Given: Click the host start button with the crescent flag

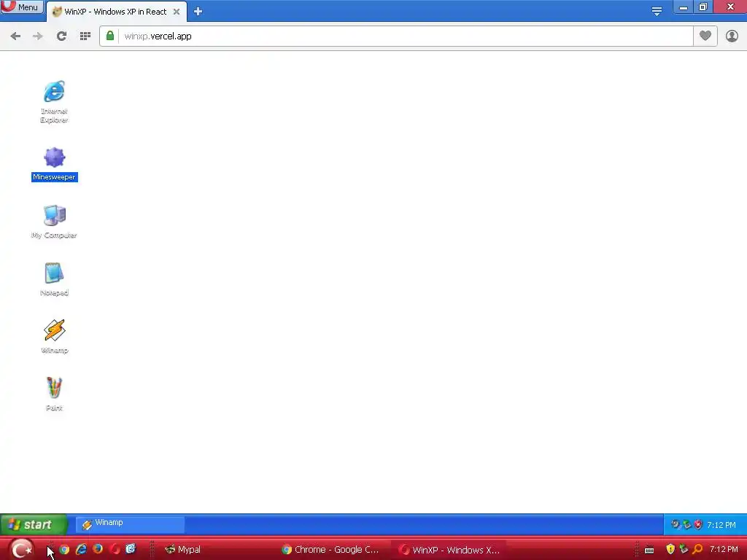Looking at the screenshot, I should click(x=21, y=550).
